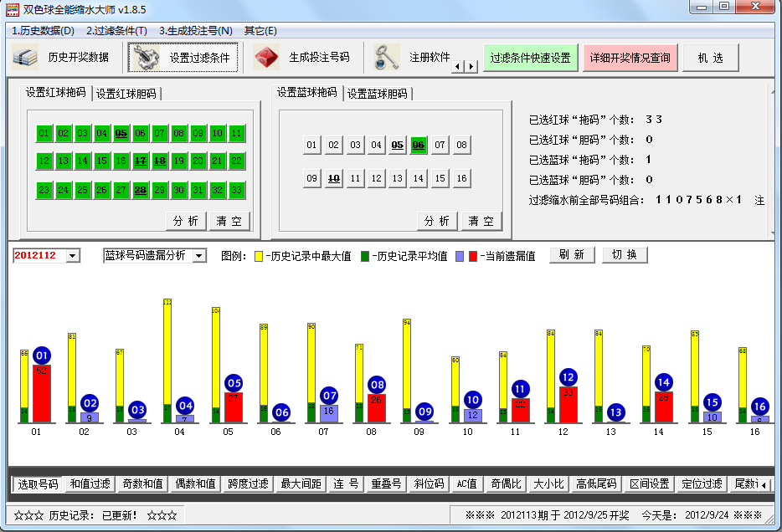Click the toolbar right scroll arrow
Screen dimensions: 782x532
471,66
